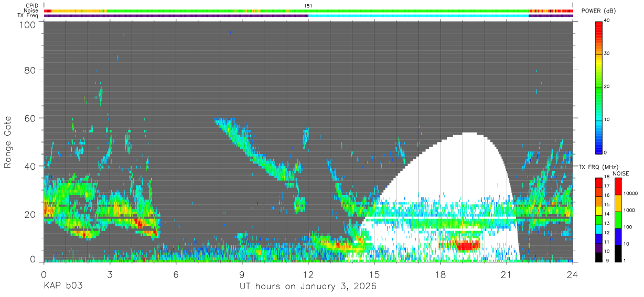Viewport: 644px width, 297px height.
Task: Click the TX FRQ frequency color bar
Action: (x=599, y=219)
